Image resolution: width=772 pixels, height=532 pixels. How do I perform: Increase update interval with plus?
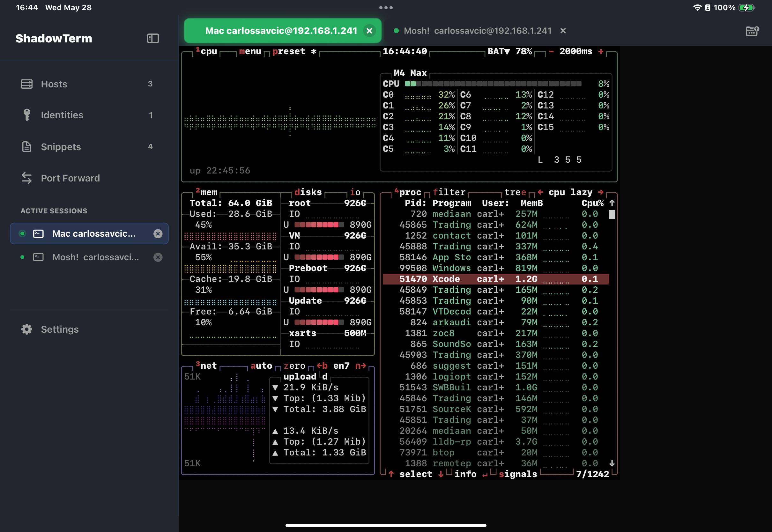[601, 51]
